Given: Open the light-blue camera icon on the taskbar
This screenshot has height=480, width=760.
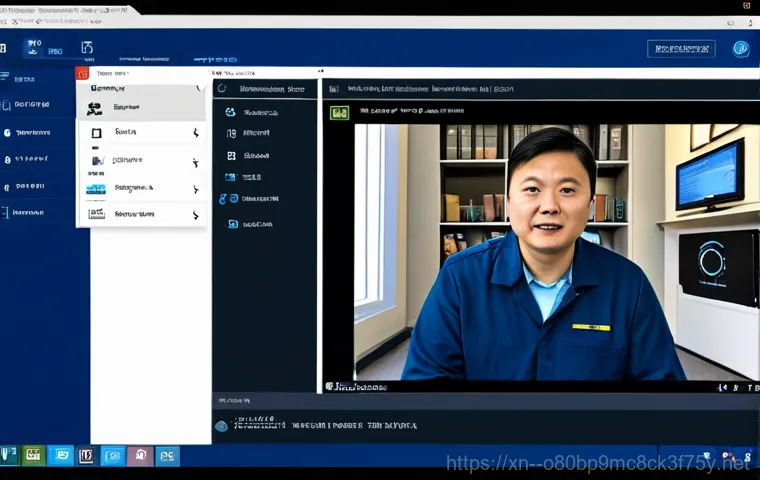Looking at the screenshot, I should click(112, 456).
